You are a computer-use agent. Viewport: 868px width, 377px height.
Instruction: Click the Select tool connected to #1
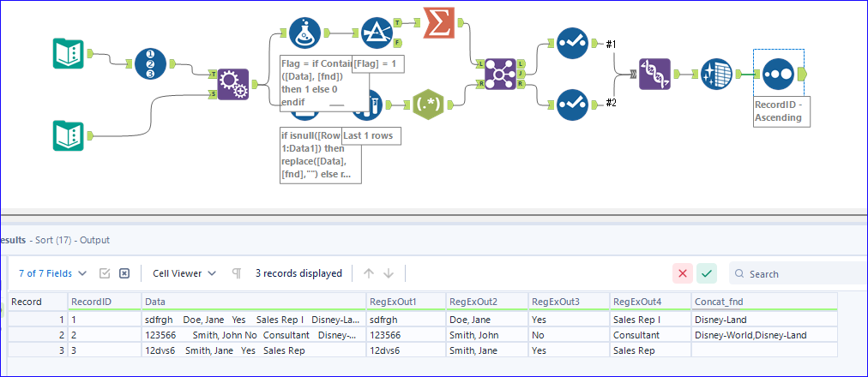pyautogui.click(x=571, y=44)
